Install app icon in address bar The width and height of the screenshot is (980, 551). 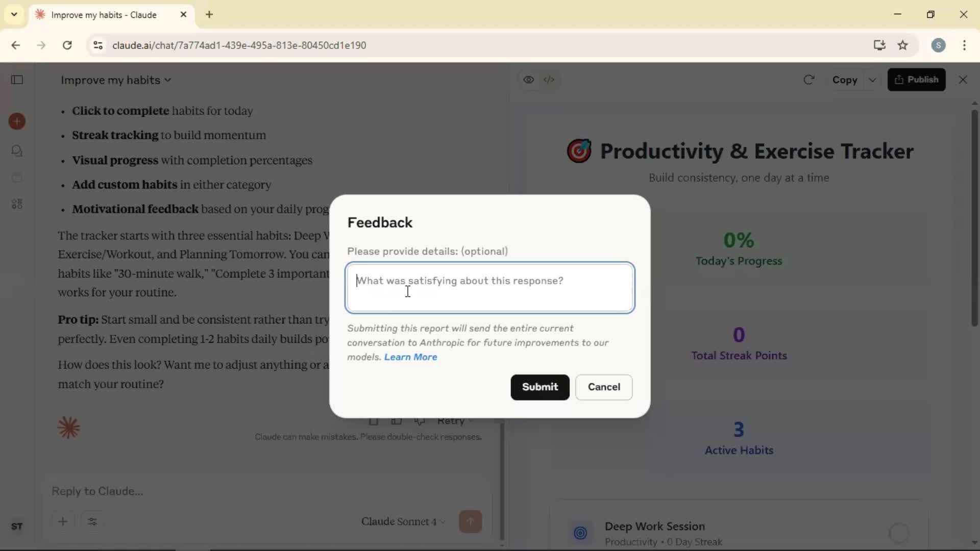(x=879, y=45)
